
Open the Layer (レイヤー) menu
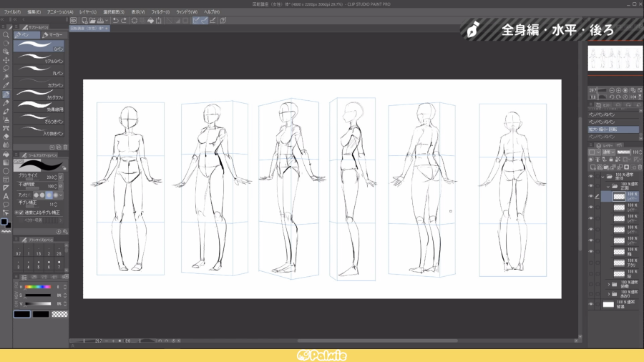(x=88, y=12)
